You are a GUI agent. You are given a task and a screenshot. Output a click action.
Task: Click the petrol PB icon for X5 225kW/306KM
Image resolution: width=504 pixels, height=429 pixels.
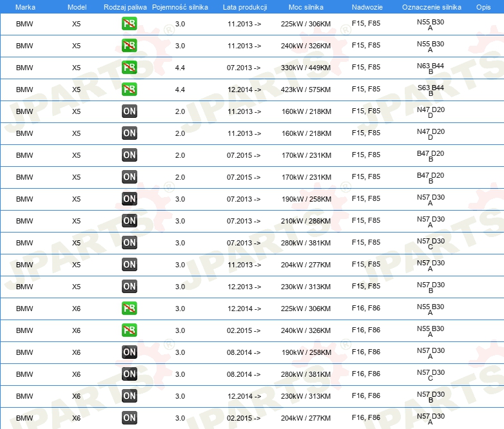pos(129,24)
